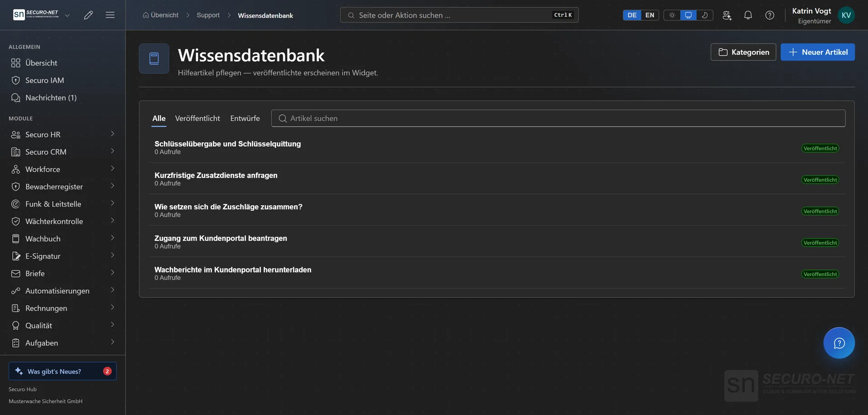Set language to DE
The width and height of the screenshot is (868, 415).
click(x=632, y=15)
